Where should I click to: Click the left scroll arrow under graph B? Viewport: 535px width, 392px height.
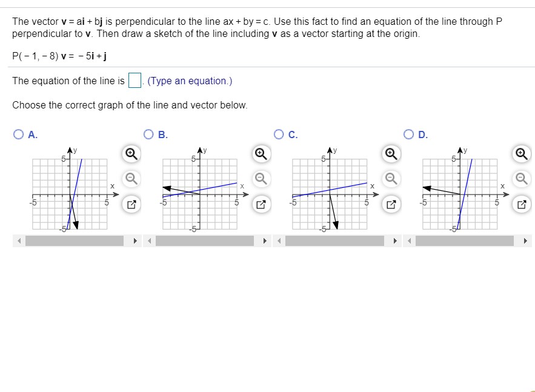pyautogui.click(x=149, y=241)
